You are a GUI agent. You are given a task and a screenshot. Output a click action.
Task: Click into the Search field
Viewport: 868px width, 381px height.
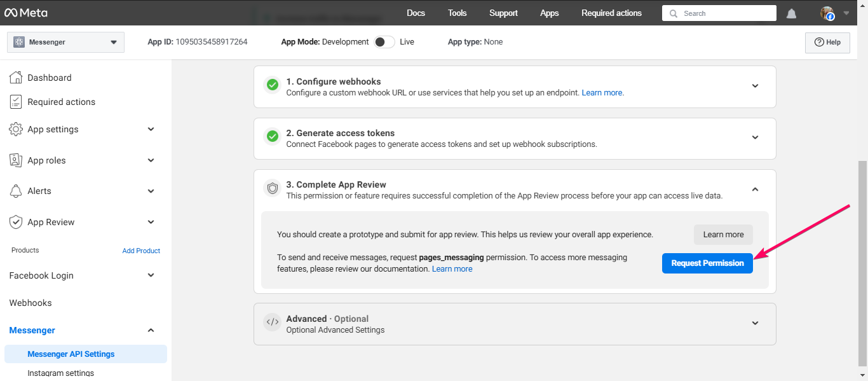[719, 13]
